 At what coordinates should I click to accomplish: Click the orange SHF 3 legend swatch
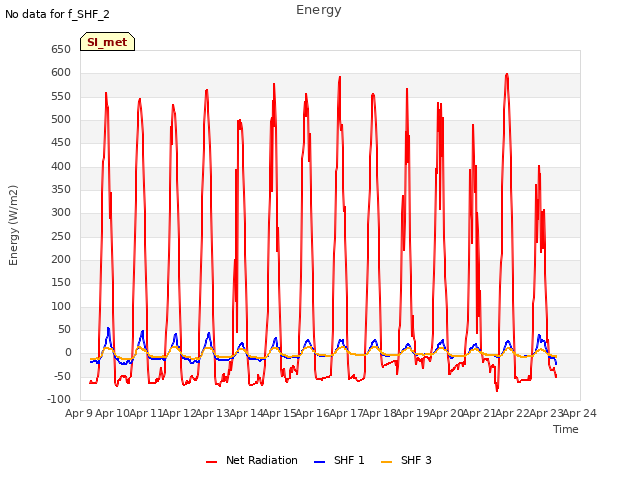pyautogui.click(x=386, y=462)
